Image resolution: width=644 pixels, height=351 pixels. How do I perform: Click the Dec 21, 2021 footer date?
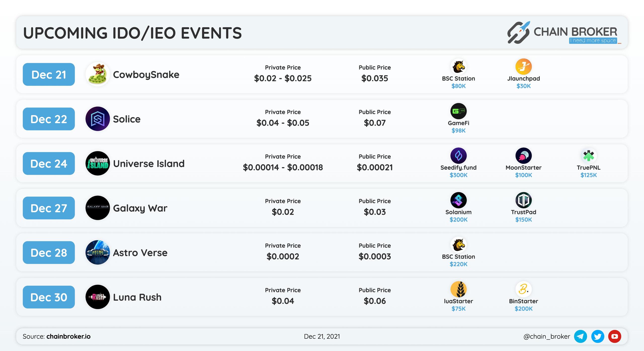322,336
